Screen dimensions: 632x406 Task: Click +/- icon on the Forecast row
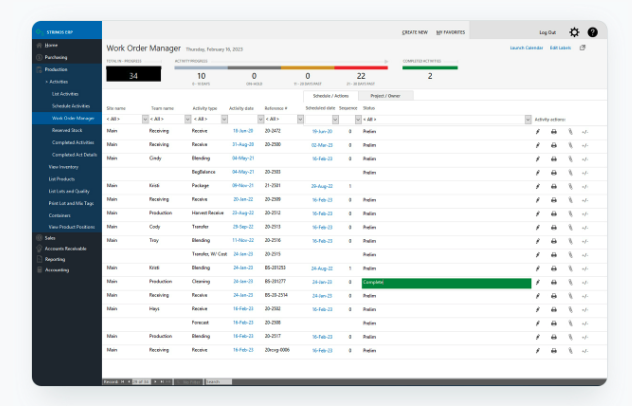coord(585,324)
